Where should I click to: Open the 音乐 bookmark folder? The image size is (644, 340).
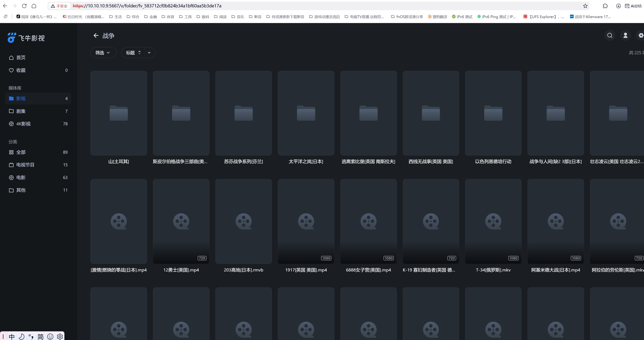[x=238, y=17]
